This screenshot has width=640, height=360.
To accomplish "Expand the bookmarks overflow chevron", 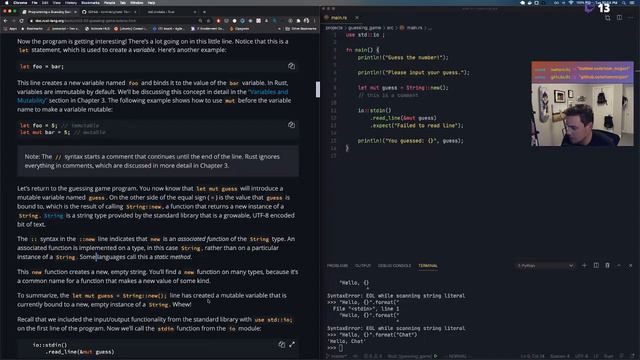I will [x=279, y=29].
